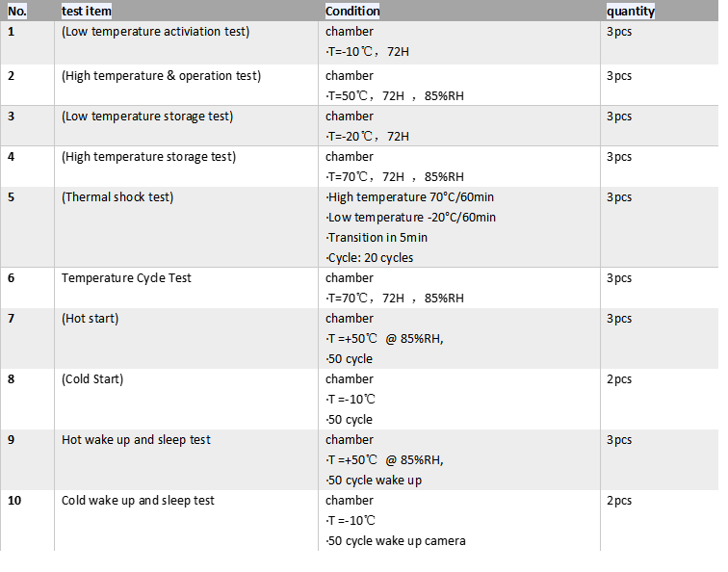This screenshot has height=572, width=728.
Task: Select Hot wake up and sleep test cell
Action: [136, 440]
